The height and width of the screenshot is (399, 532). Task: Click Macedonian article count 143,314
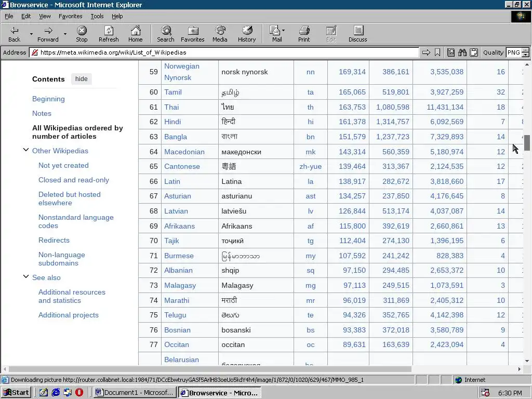pyautogui.click(x=352, y=152)
